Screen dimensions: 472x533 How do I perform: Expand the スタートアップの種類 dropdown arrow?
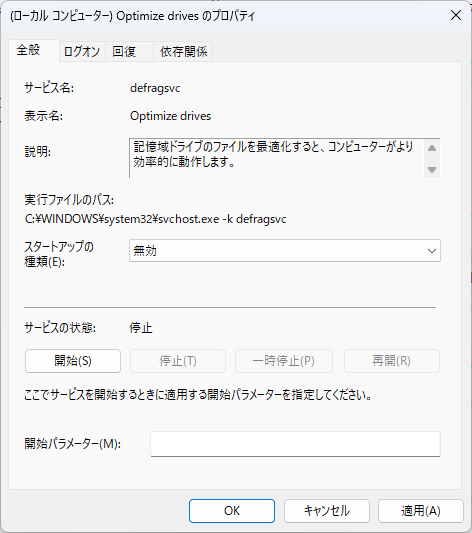[x=432, y=251]
